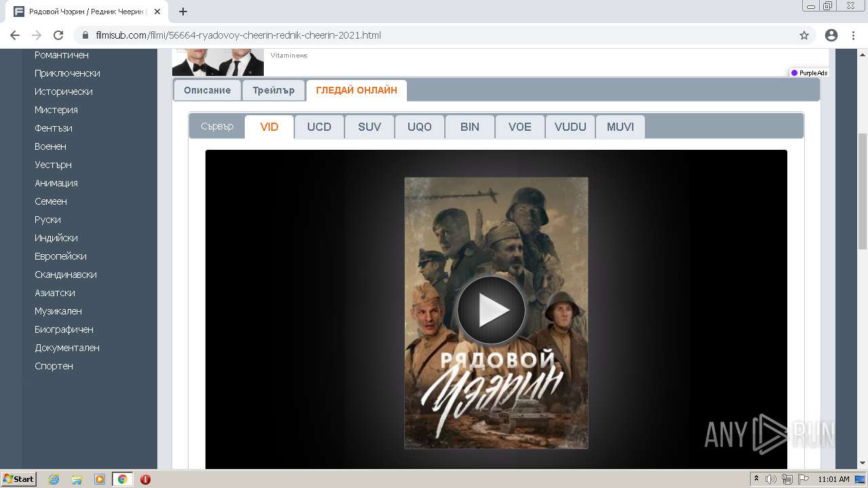Open the Биографичен genre link
The height and width of the screenshot is (488, 868).
64,329
